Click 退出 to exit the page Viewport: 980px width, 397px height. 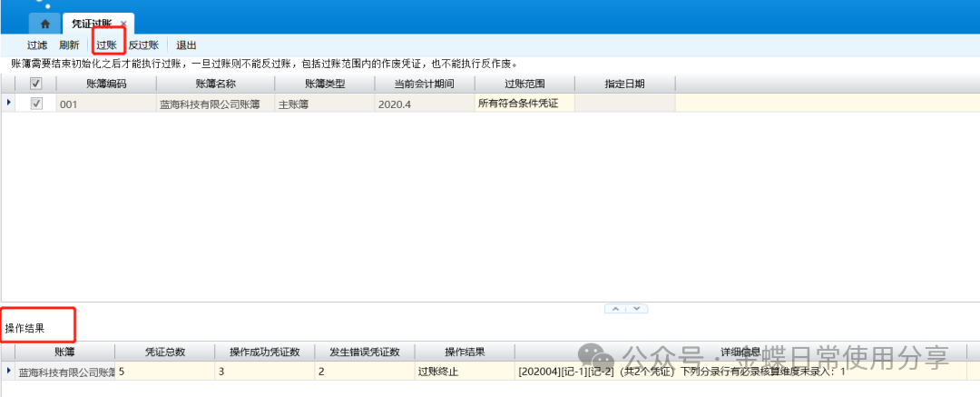point(186,45)
